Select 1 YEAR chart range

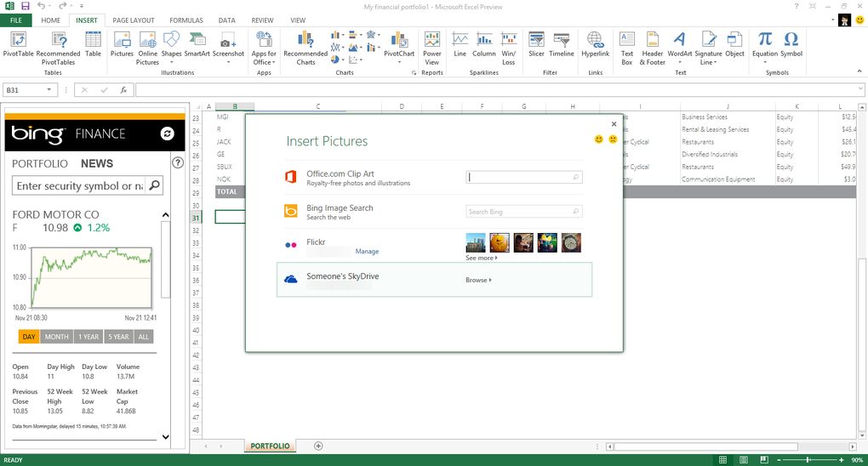pos(89,337)
